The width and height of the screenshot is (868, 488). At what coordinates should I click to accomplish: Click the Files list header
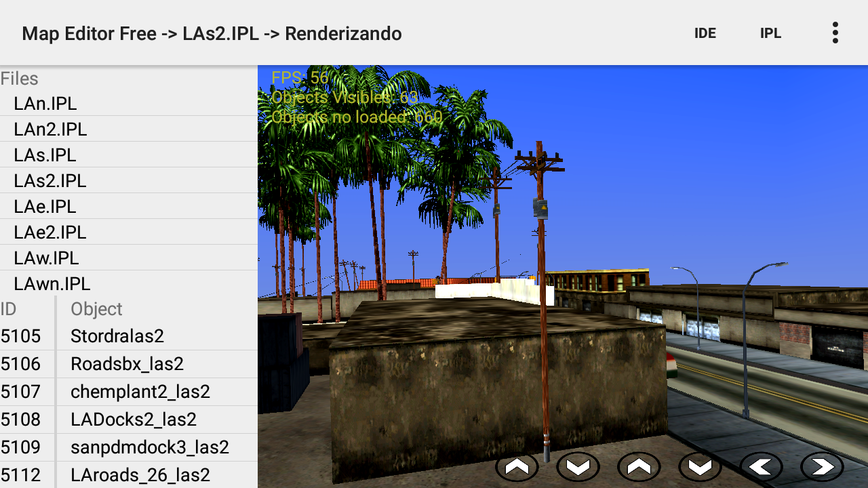pos(19,79)
